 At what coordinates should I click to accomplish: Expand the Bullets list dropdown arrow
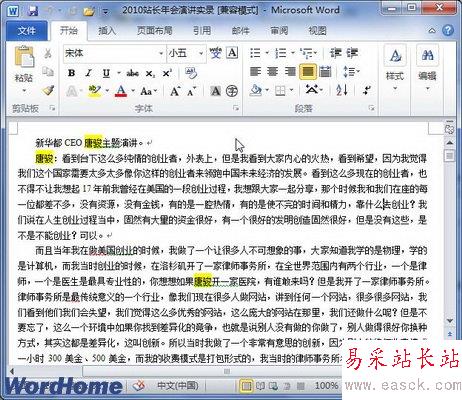267,53
